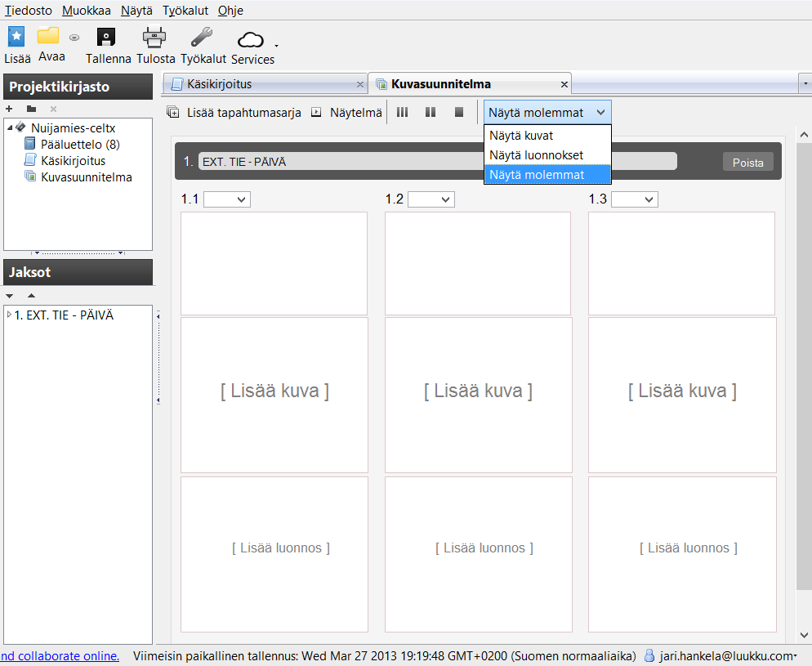Open Pääluettelo (8) in project tree
Screen dimensions: 812x666
(x=80, y=145)
